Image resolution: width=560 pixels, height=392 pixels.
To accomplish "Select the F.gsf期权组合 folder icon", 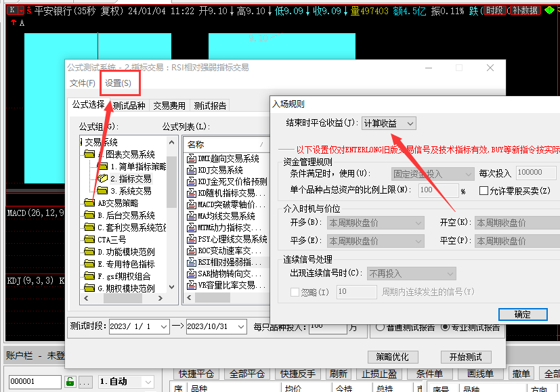I will [89, 276].
